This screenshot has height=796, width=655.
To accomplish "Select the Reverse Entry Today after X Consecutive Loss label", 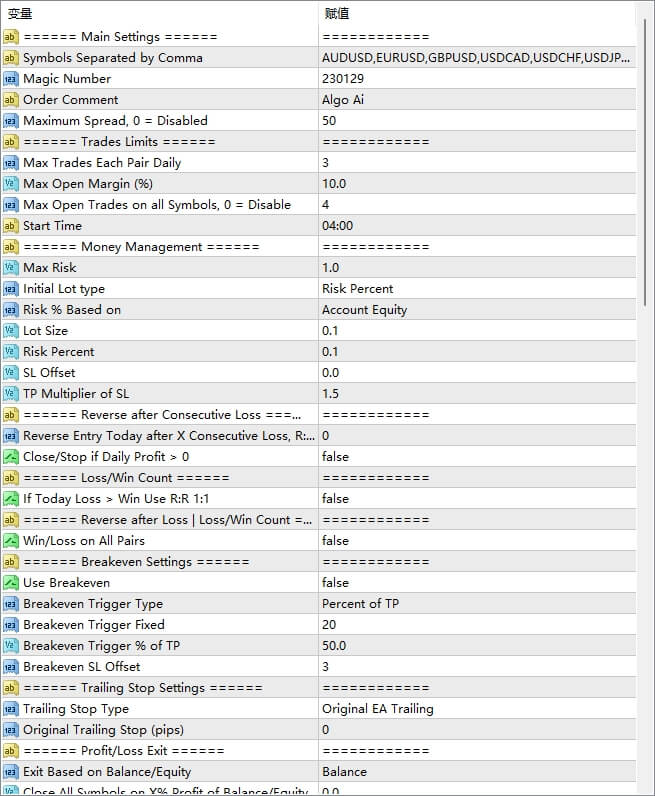I will 169,436.
